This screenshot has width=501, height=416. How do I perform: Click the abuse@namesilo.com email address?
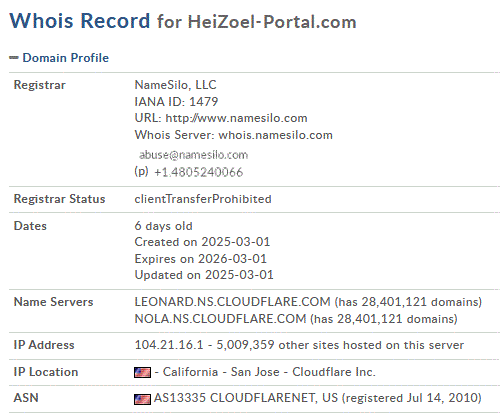tap(193, 155)
